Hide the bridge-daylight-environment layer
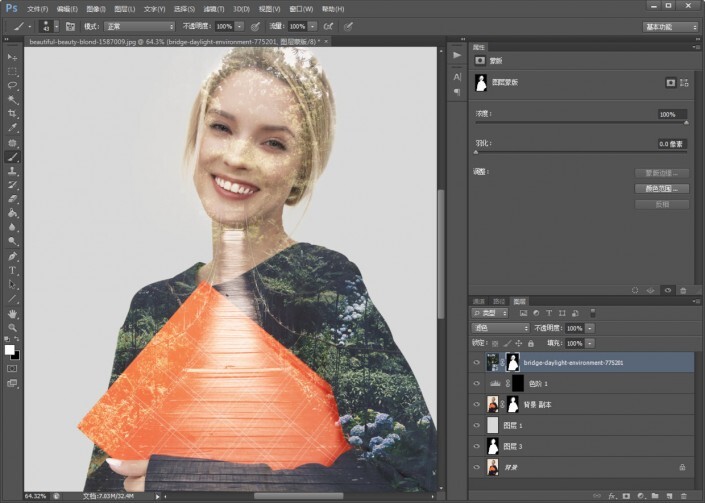The image size is (705, 503). tap(476, 362)
